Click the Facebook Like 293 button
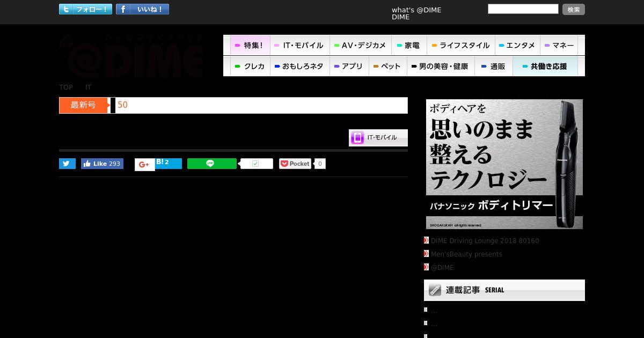Screen dimensions: 644x338 102,164
